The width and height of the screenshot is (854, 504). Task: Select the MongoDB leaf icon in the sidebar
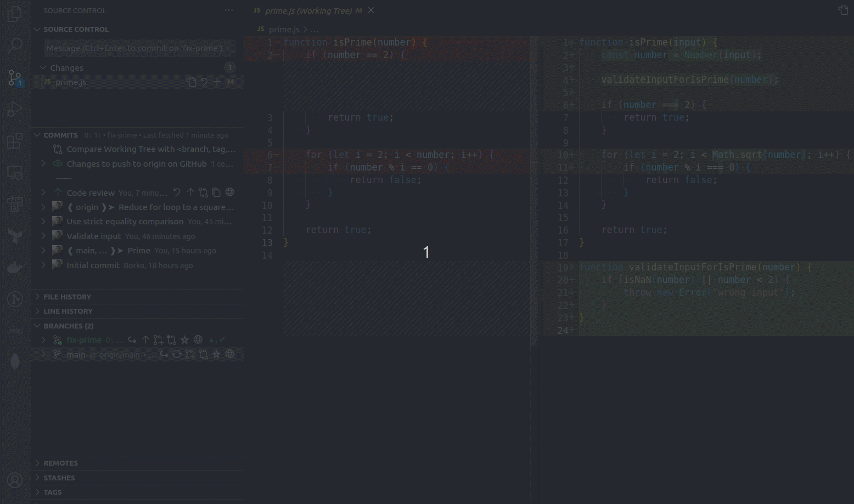click(15, 362)
